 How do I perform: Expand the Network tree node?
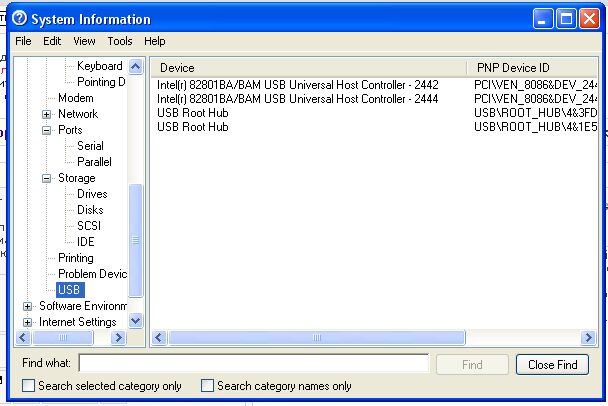[x=46, y=114]
